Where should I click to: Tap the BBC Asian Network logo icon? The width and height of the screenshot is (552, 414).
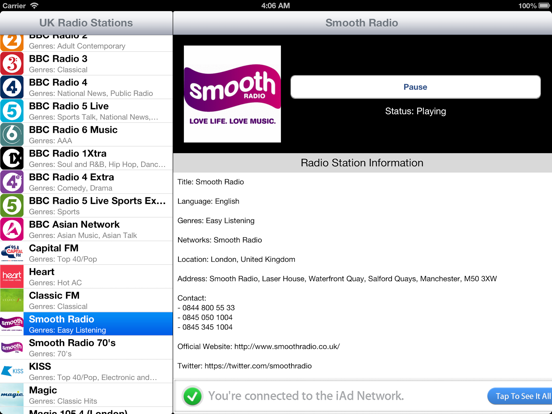[x=12, y=229]
